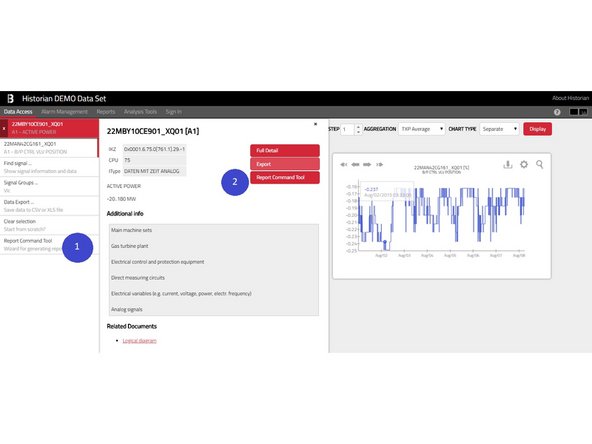The height and width of the screenshot is (444, 592).
Task: Remove the 22MBY10CE901_XQ01 signal with its x icon
Action: (x=4, y=128)
